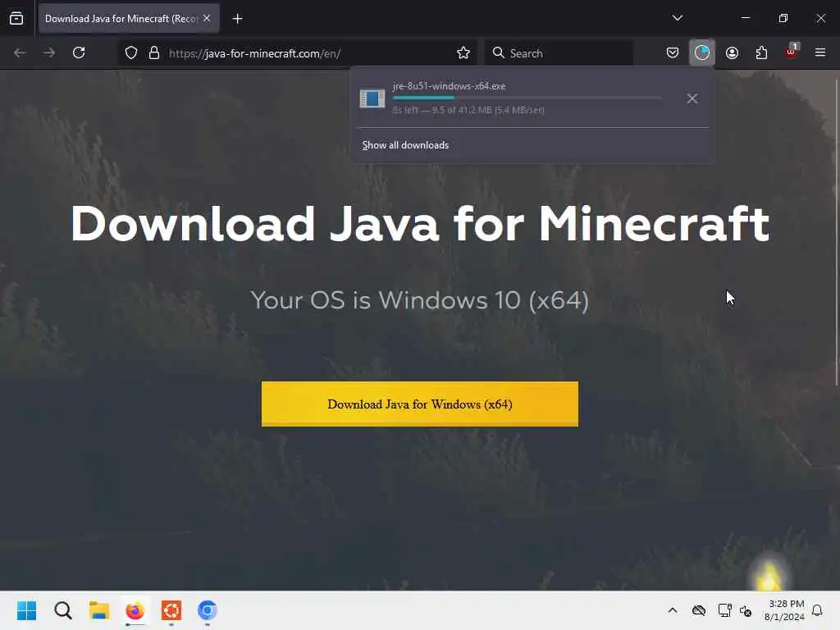Click the Download Java for Minecraft heading
The height and width of the screenshot is (630, 840).
420,224
